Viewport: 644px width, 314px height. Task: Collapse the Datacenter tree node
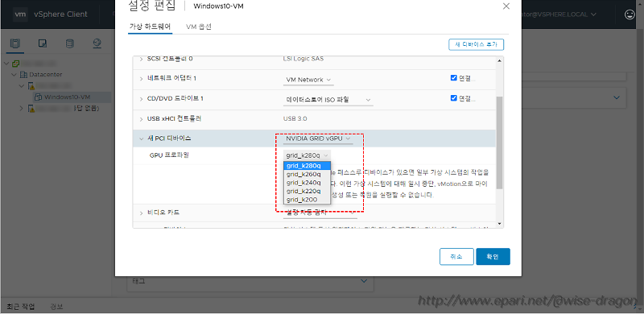(14, 74)
